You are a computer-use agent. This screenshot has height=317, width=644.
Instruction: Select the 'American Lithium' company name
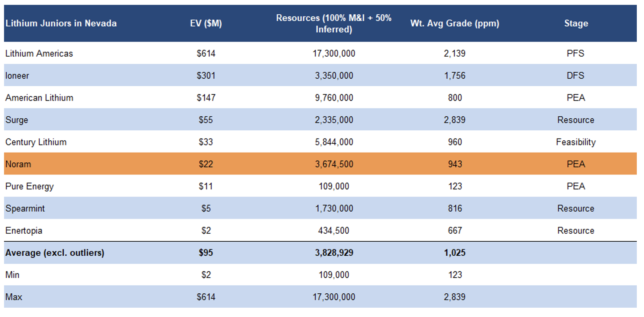point(39,98)
